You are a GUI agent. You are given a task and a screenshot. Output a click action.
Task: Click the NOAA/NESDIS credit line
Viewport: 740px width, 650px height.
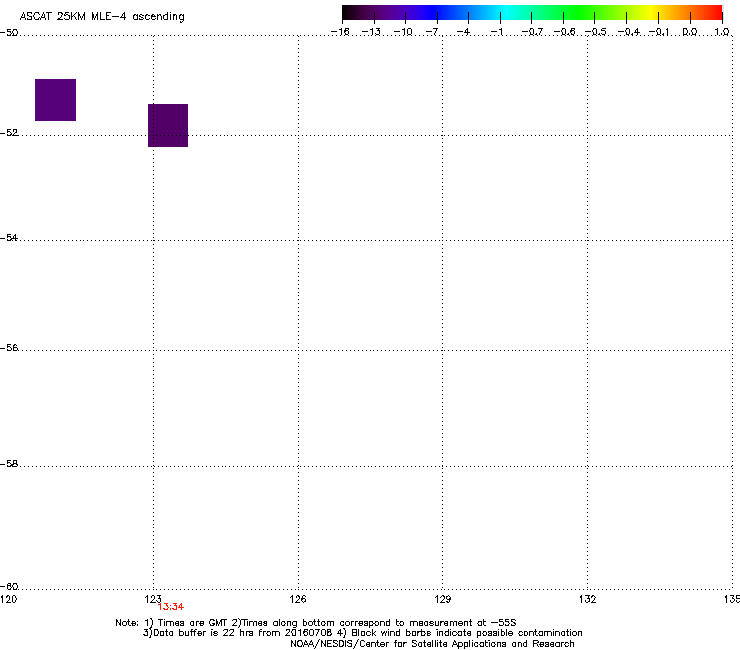(x=432, y=644)
